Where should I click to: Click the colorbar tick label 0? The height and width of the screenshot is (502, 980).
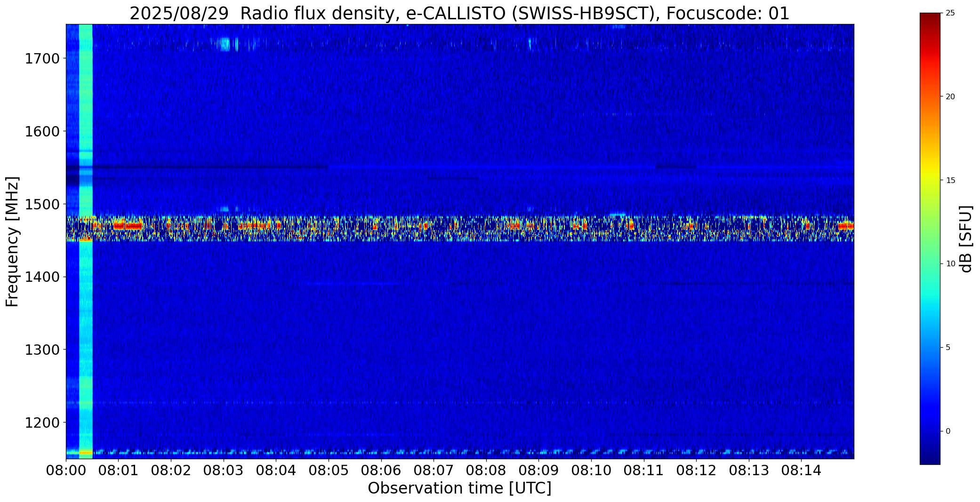[x=948, y=431]
